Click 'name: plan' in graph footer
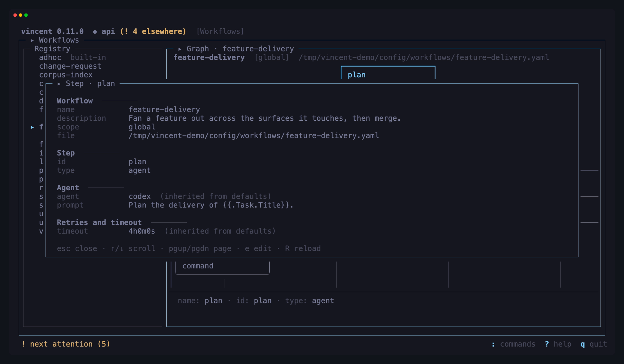Screen dimensions: 624x364 [200, 301]
